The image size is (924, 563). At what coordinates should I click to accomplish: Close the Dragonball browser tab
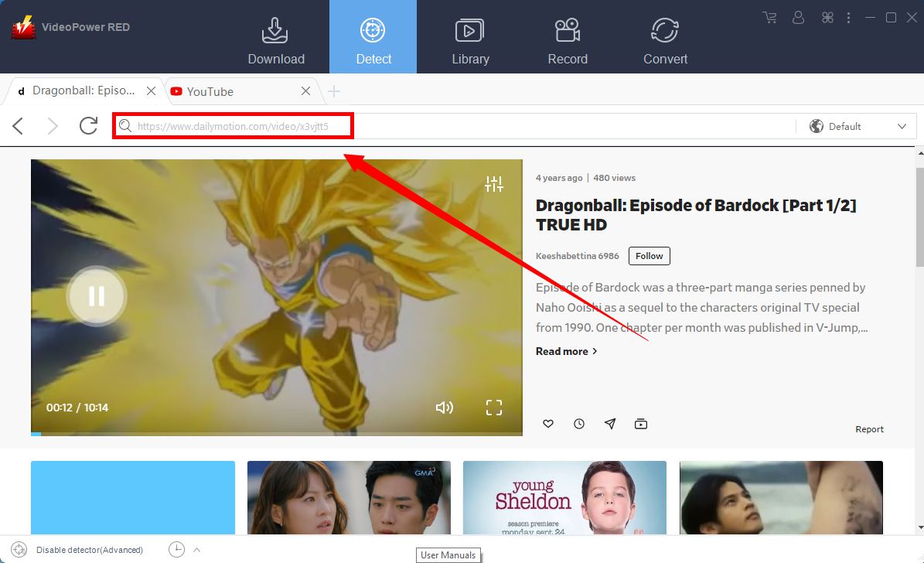coord(151,90)
